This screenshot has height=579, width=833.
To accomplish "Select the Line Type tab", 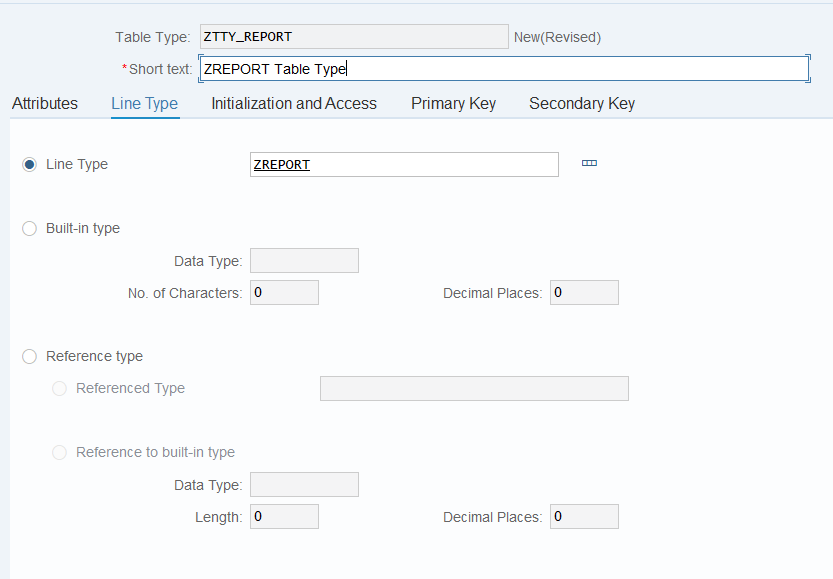I will 144,103.
